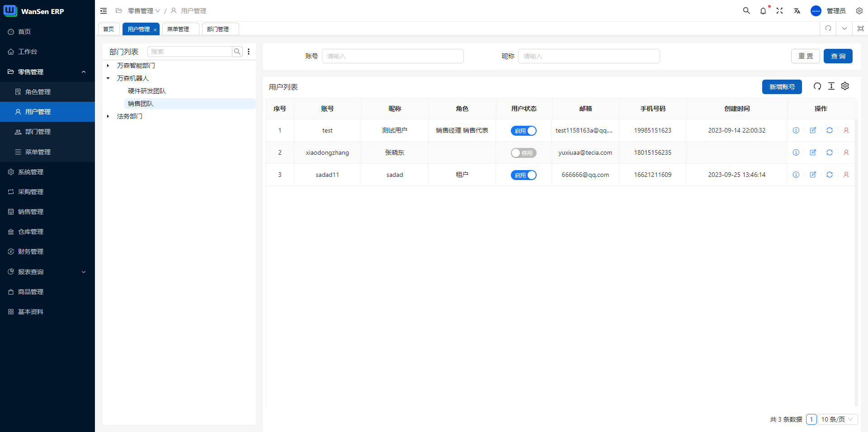Disable the test user status switch
The height and width of the screenshot is (432, 868).
tap(524, 131)
